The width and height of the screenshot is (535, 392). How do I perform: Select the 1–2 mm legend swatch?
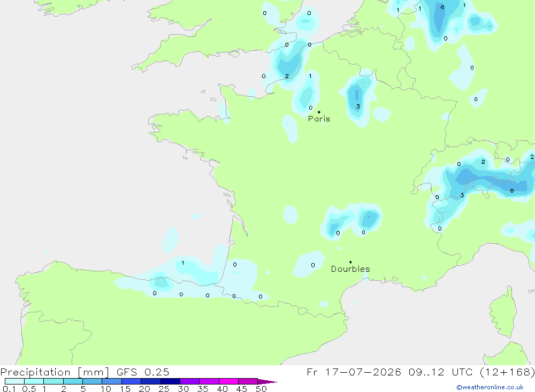pos(53,381)
